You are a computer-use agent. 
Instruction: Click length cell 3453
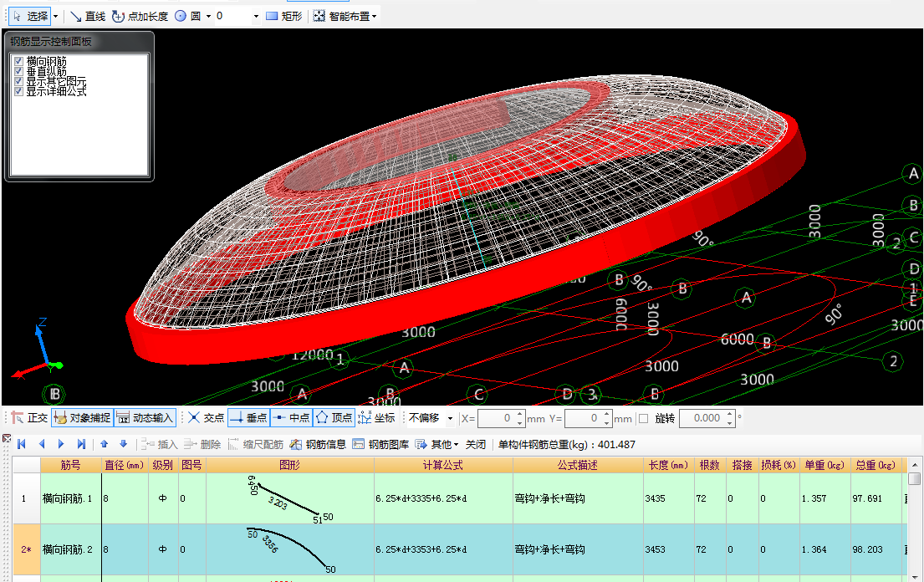[668, 549]
